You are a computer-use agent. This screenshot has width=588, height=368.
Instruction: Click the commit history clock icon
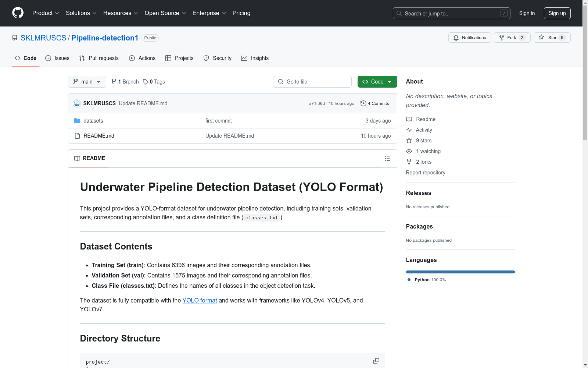[x=363, y=103]
